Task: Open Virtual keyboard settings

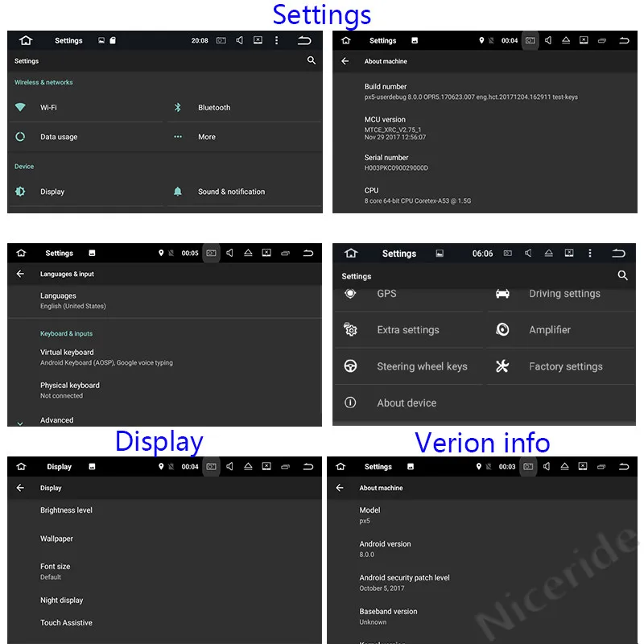Action: pyautogui.click(x=164, y=357)
